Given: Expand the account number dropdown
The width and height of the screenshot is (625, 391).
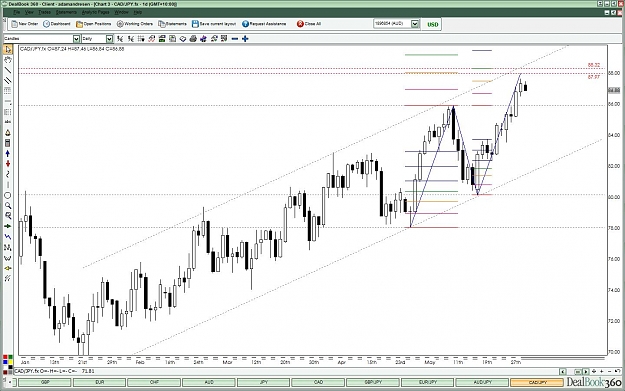Looking at the screenshot, I should (415, 24).
